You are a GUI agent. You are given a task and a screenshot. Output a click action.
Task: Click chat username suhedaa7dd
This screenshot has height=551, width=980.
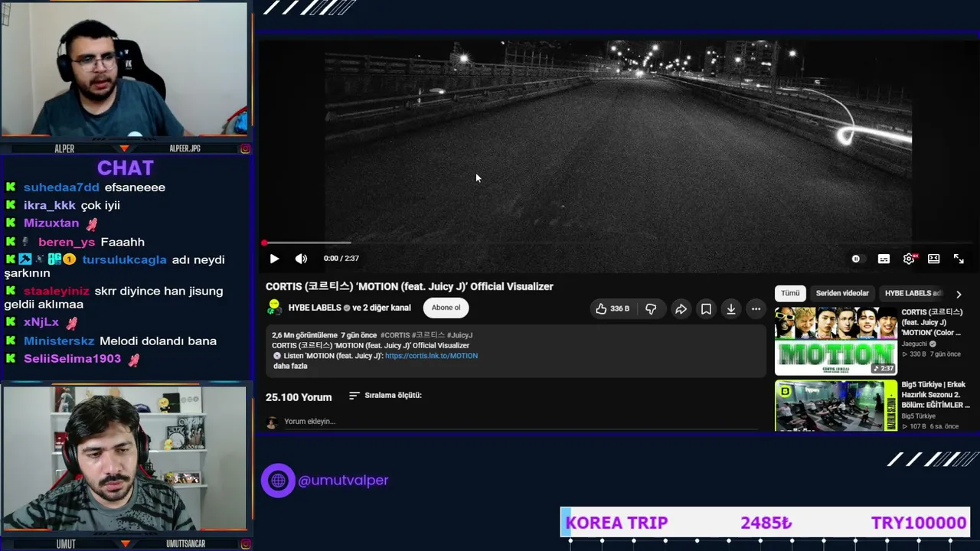[x=61, y=187]
